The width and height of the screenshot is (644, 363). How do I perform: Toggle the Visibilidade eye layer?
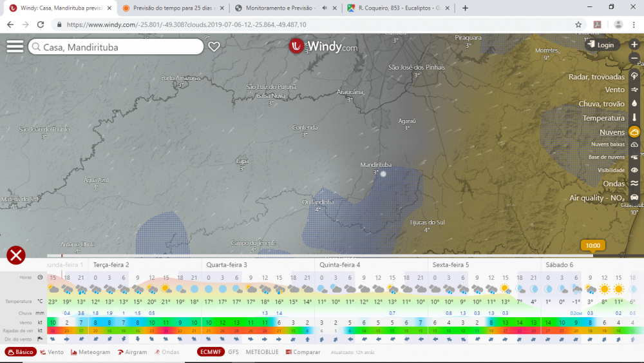(634, 170)
